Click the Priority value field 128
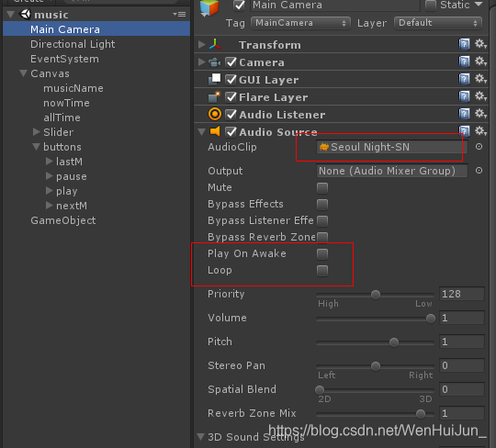Image resolution: width=496 pixels, height=448 pixels. coord(462,294)
